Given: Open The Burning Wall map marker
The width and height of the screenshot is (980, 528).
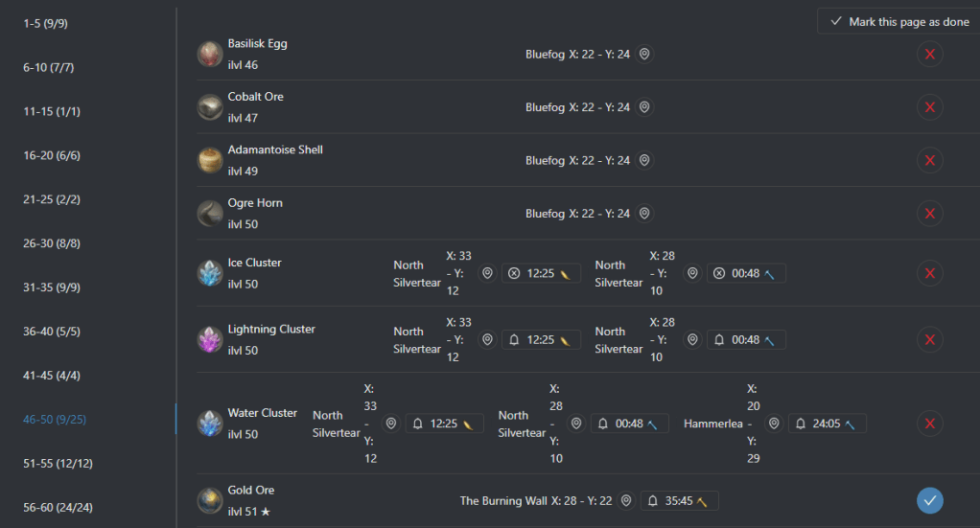Looking at the screenshot, I should [x=626, y=501].
